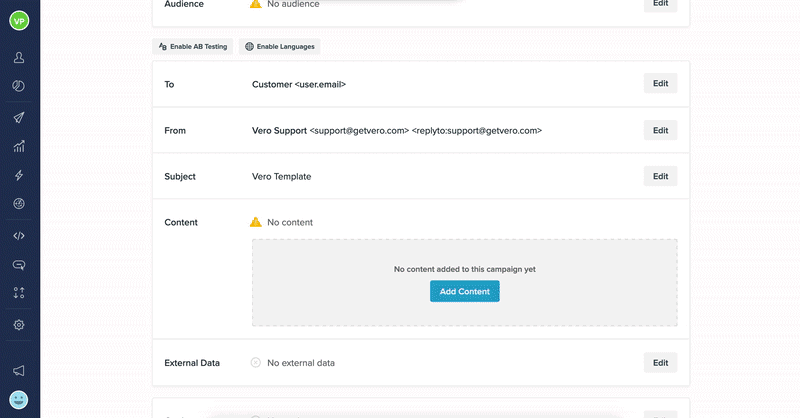Click Enable AB Testing button
800x418 pixels.
point(193,46)
